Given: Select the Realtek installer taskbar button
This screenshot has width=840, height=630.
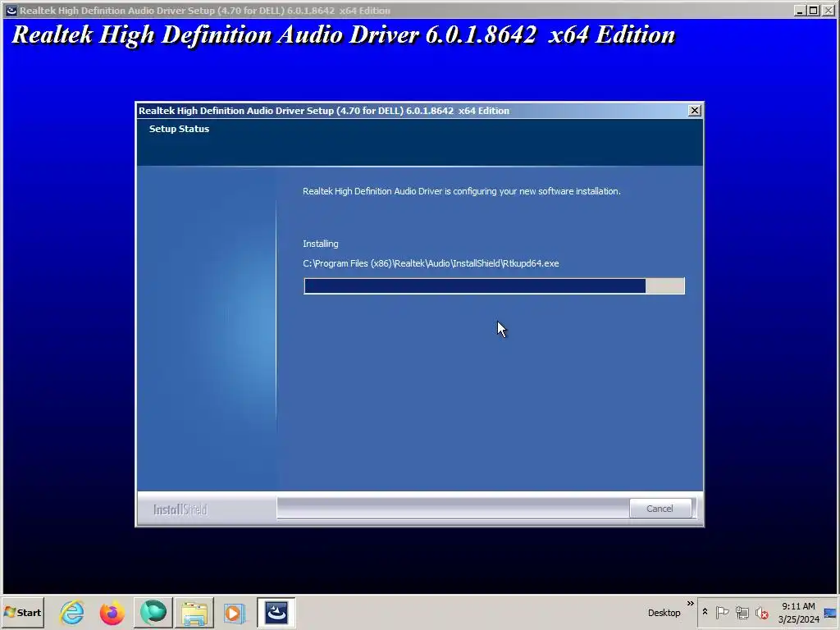Looking at the screenshot, I should coord(276,612).
